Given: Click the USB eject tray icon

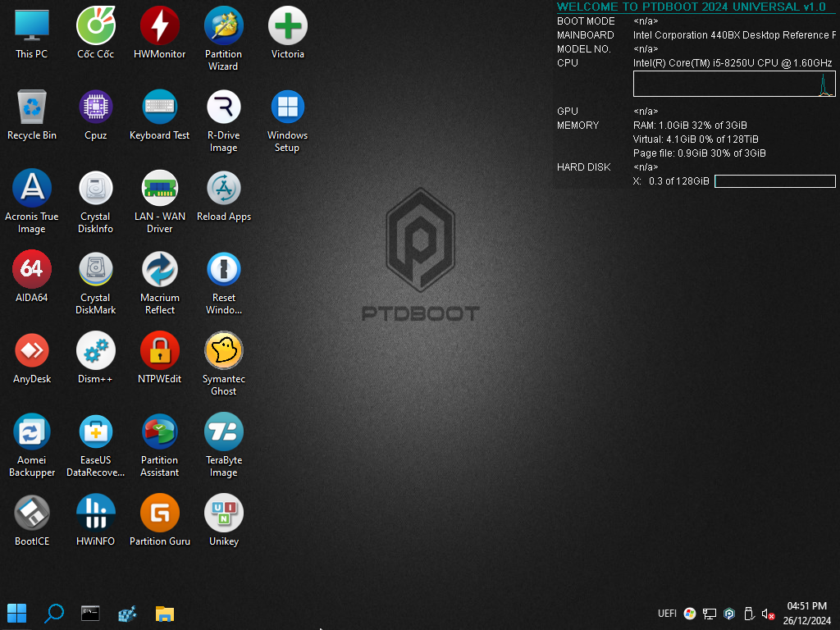Looking at the screenshot, I should pos(749,614).
